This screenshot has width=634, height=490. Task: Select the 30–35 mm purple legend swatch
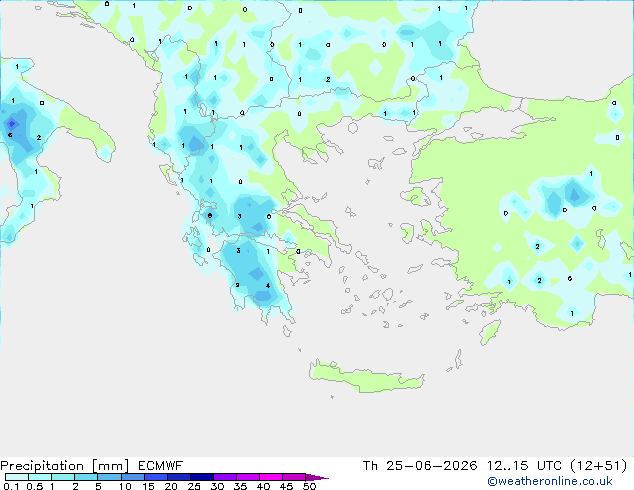click(225, 477)
